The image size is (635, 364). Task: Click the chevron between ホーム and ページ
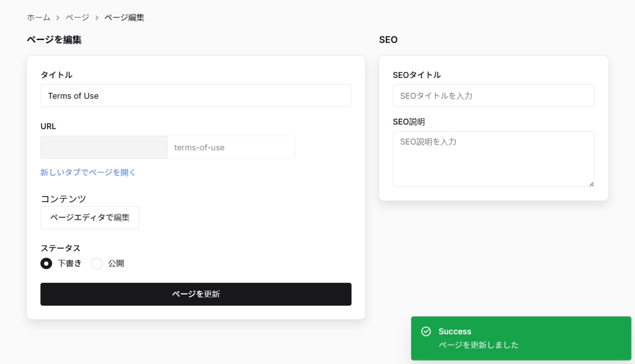click(58, 17)
